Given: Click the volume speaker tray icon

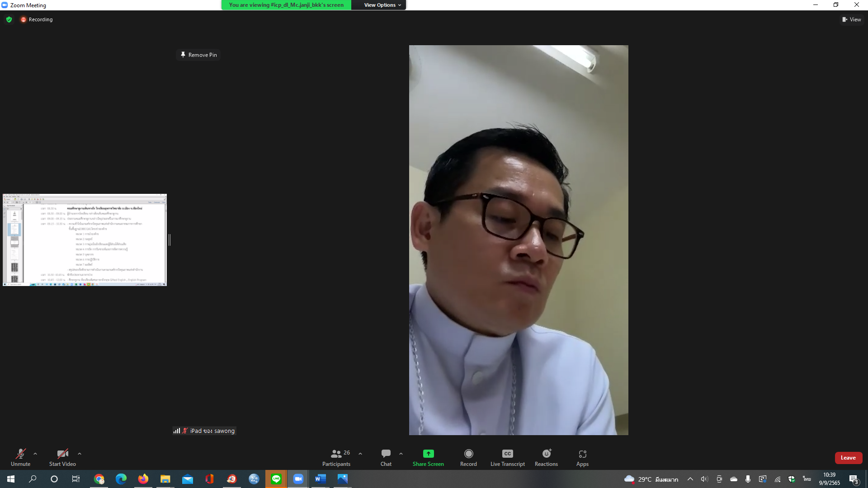Looking at the screenshot, I should click(704, 479).
